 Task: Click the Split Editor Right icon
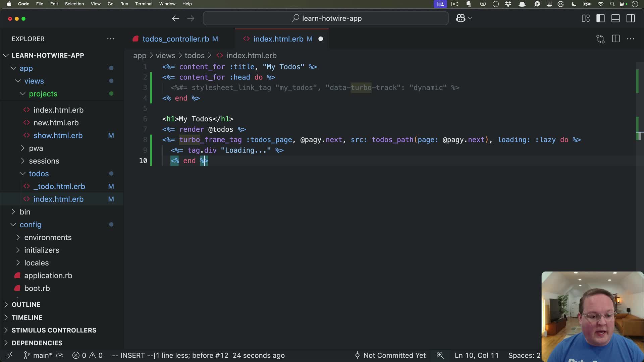point(616,39)
